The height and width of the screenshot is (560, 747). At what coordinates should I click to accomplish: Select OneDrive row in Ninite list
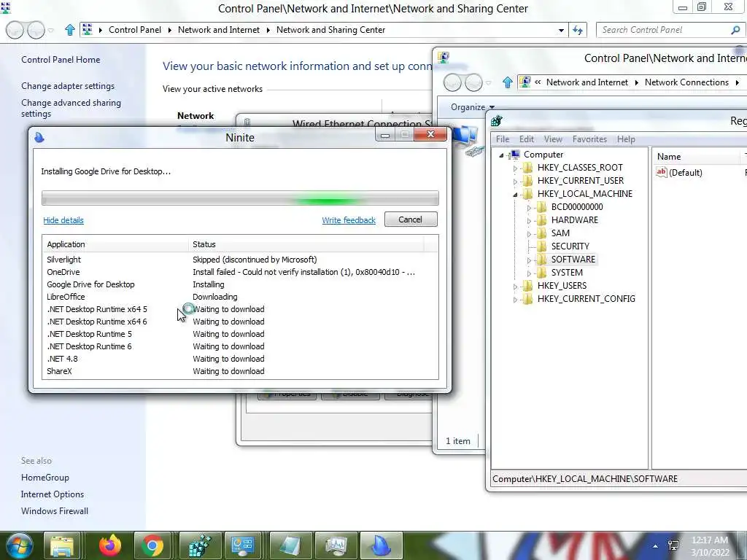click(240, 272)
